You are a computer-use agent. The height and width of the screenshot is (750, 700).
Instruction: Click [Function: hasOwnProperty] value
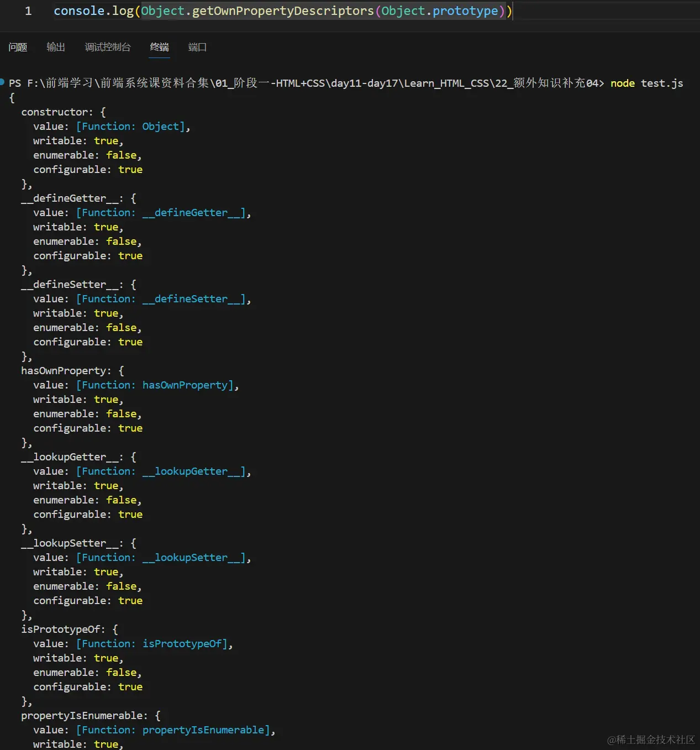point(155,385)
